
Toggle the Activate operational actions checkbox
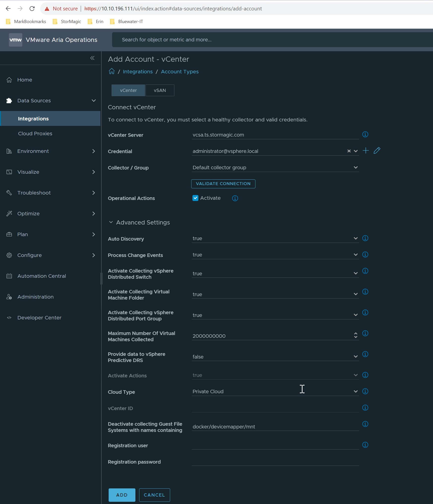tap(195, 198)
